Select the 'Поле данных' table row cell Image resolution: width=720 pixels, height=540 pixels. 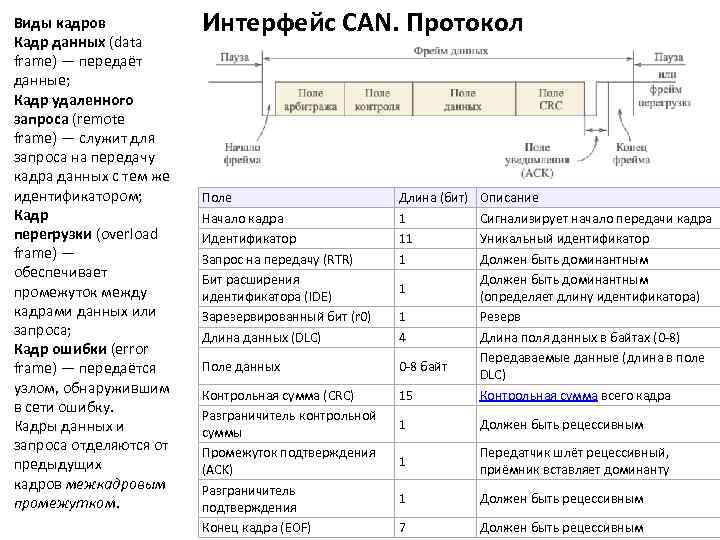297,366
